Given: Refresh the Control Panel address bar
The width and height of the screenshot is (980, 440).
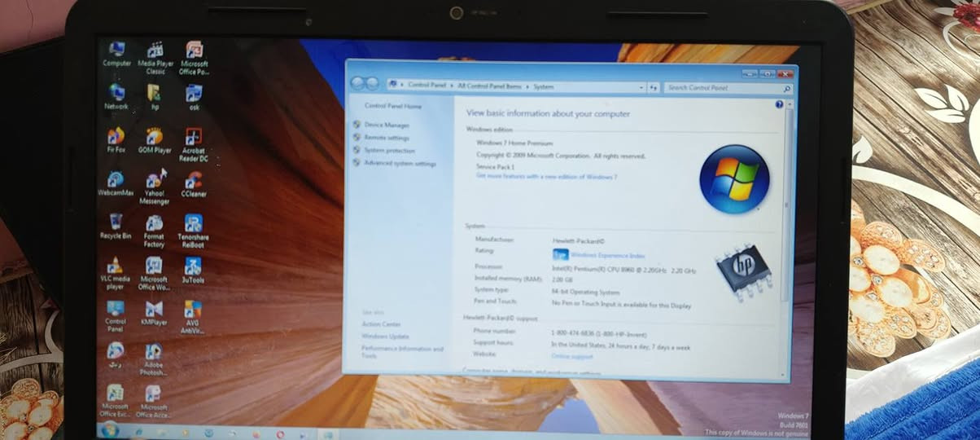Looking at the screenshot, I should coord(654,86).
